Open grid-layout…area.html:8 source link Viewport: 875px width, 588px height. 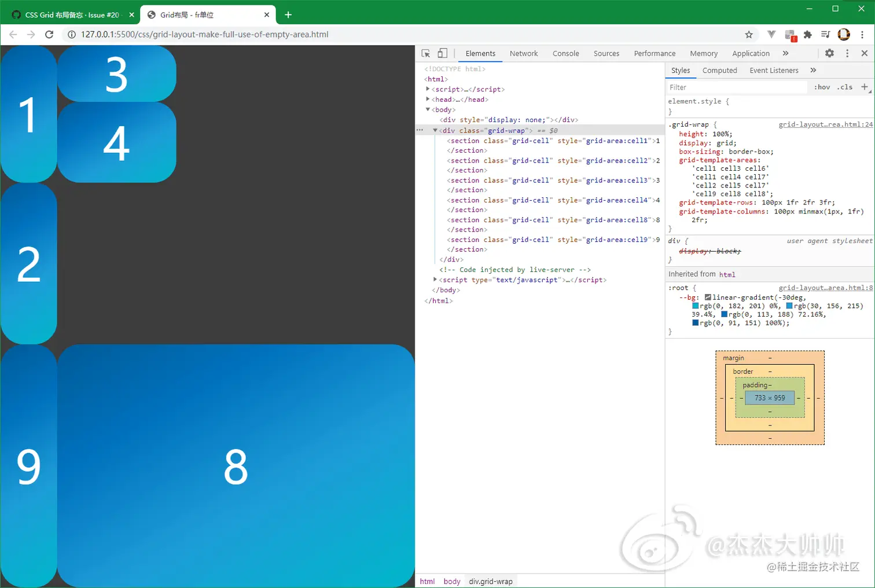826,288
